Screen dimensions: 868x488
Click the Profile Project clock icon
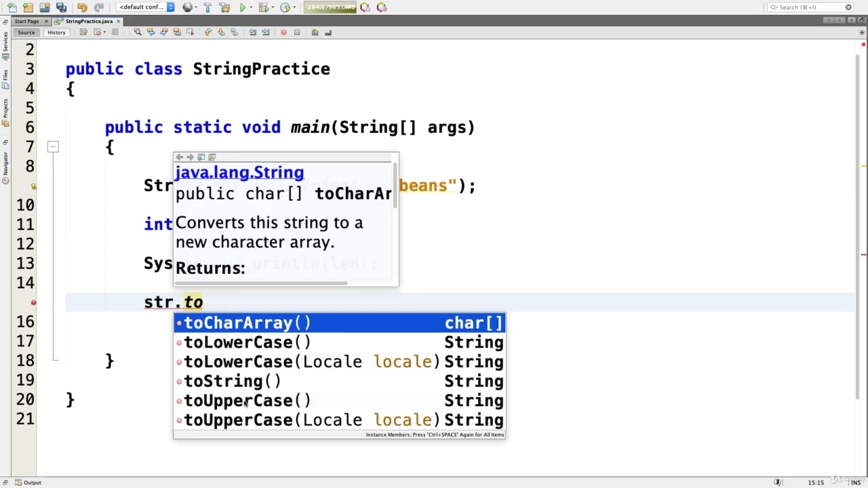[285, 7]
